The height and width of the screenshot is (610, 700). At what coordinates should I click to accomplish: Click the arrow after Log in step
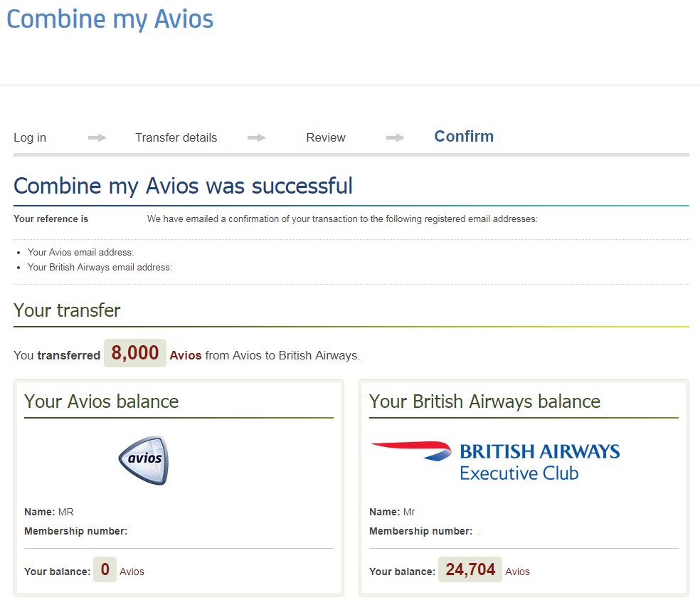click(x=97, y=137)
